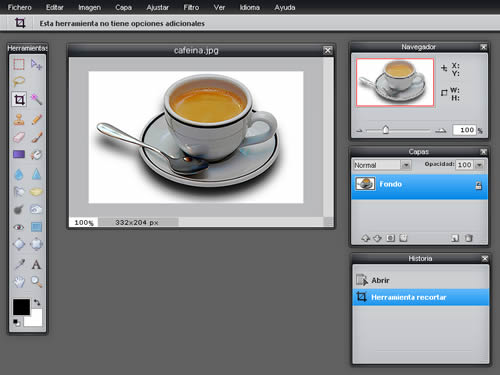Screen dimensions: 500x375
Task: Open the Capa menu
Action: pos(123,7)
